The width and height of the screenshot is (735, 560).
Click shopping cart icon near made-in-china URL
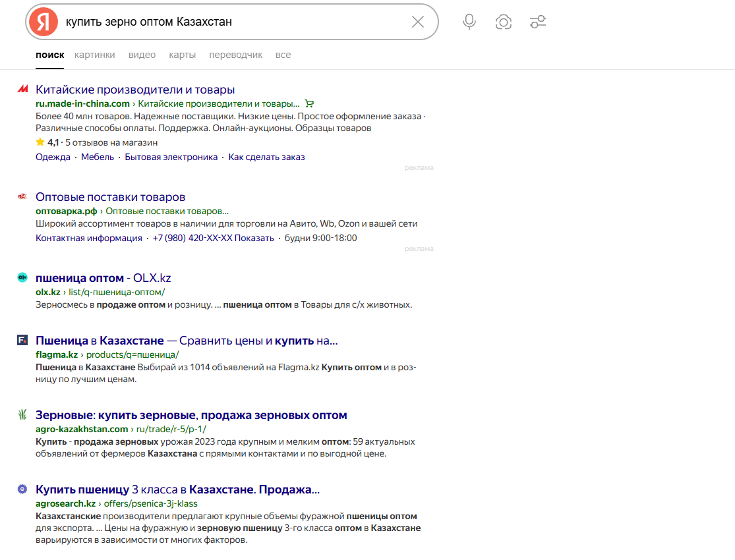point(309,103)
